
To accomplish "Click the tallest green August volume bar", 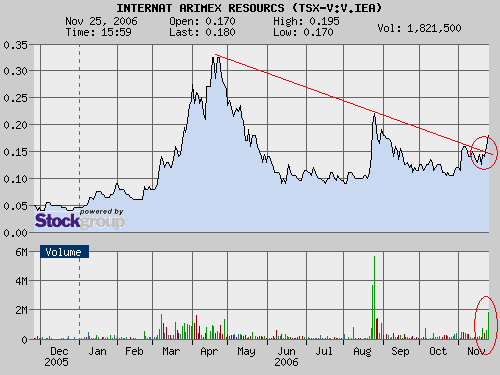I will click(374, 298).
